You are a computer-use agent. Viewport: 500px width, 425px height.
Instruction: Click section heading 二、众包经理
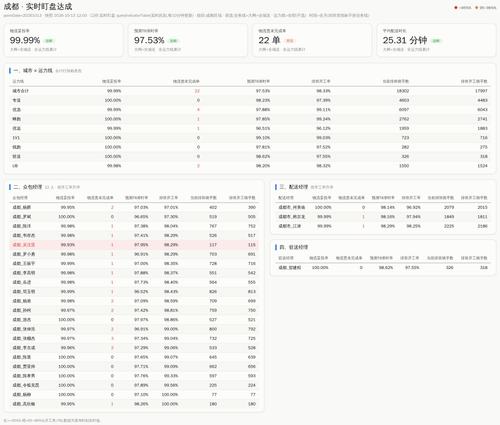tap(28, 187)
